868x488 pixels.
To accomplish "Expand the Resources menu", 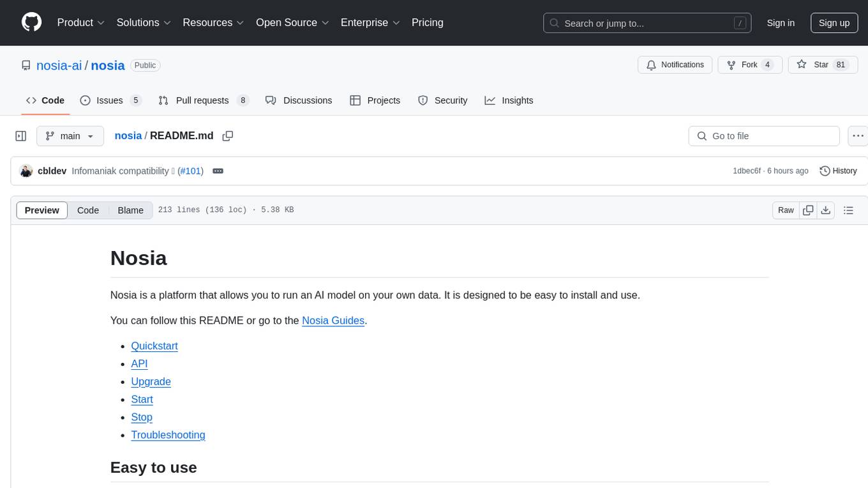I will 213,22.
